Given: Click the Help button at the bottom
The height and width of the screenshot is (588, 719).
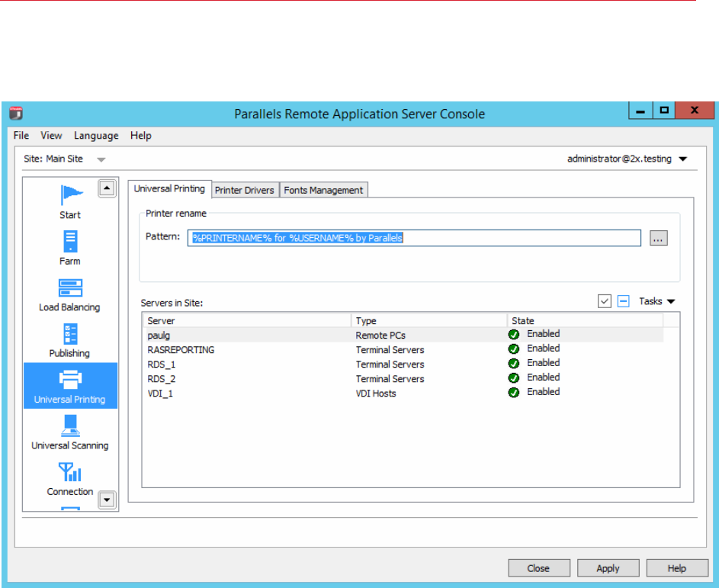Looking at the screenshot, I should [x=677, y=568].
